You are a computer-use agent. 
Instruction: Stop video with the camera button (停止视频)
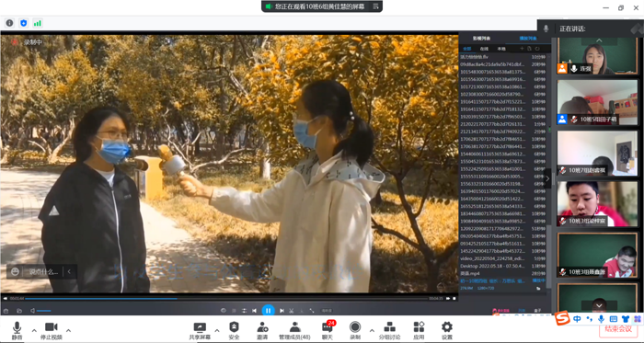[x=52, y=331]
